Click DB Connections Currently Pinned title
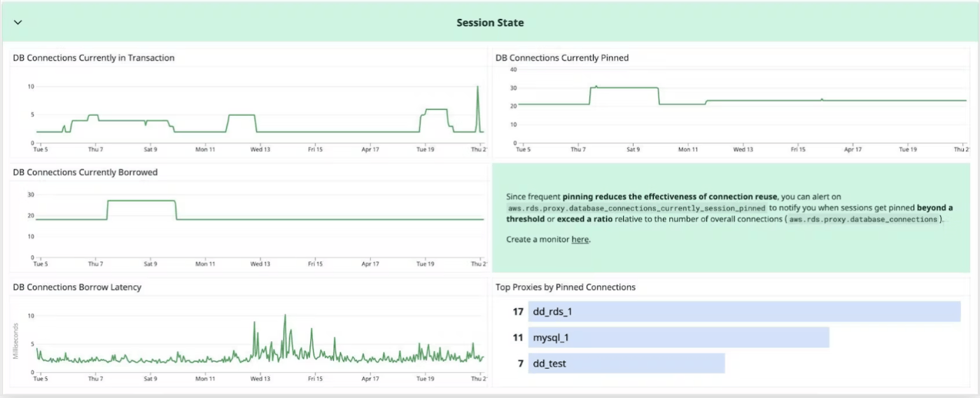 click(x=562, y=58)
